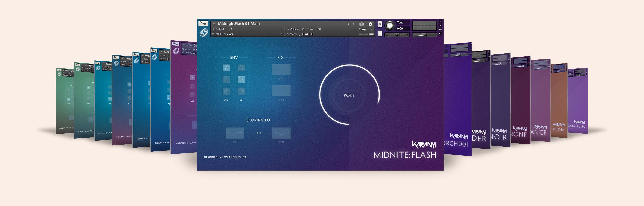This screenshot has height=206, width=644.
Task: Toggle the PV button
Action: [440, 33]
